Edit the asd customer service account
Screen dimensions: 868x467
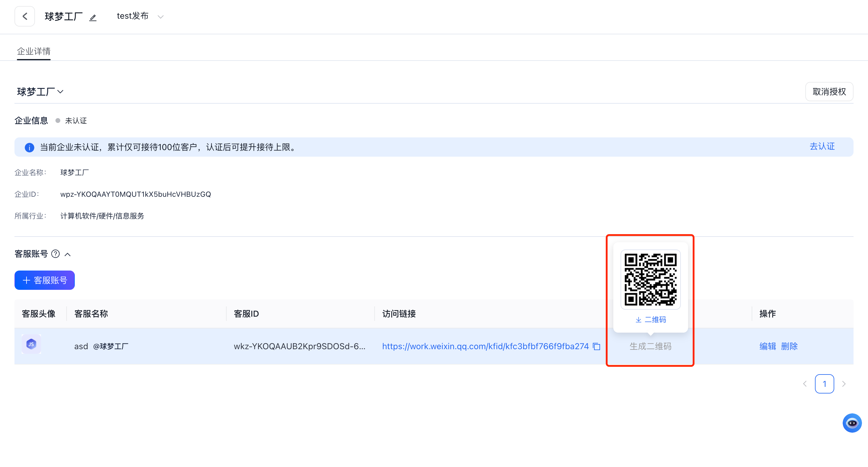point(768,346)
